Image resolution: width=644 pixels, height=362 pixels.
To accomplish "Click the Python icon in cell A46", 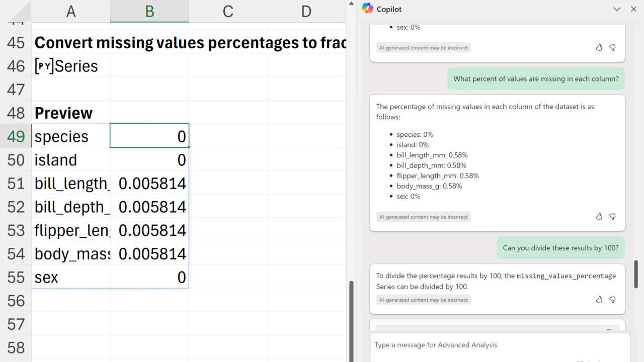I will pos(44,66).
